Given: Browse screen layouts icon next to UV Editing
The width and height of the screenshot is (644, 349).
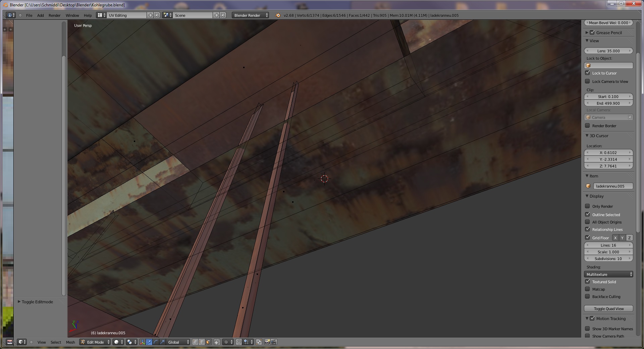Looking at the screenshot, I should click(101, 15).
